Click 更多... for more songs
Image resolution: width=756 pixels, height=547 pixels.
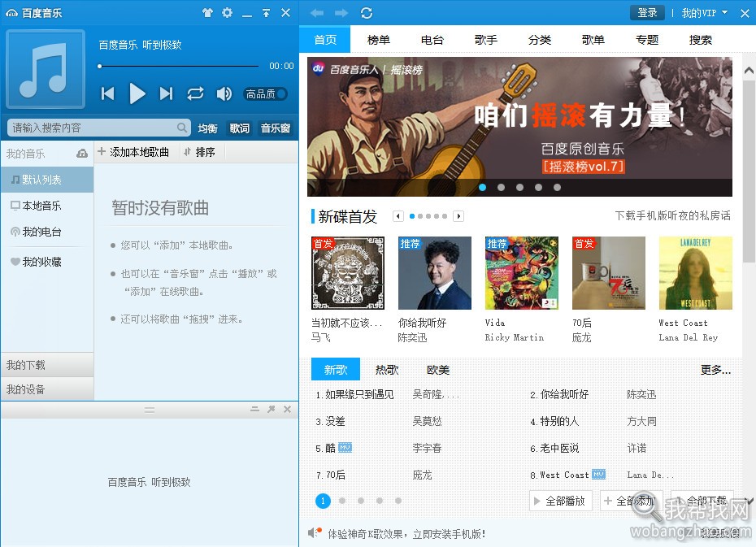715,370
